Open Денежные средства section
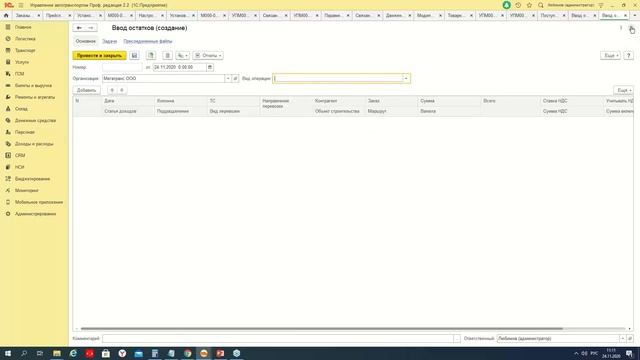The height and width of the screenshot is (360, 640). click(35, 121)
